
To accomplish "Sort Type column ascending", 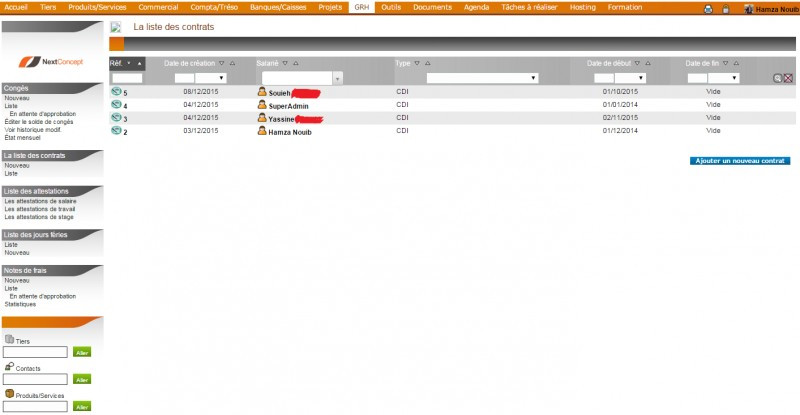I will [428, 63].
